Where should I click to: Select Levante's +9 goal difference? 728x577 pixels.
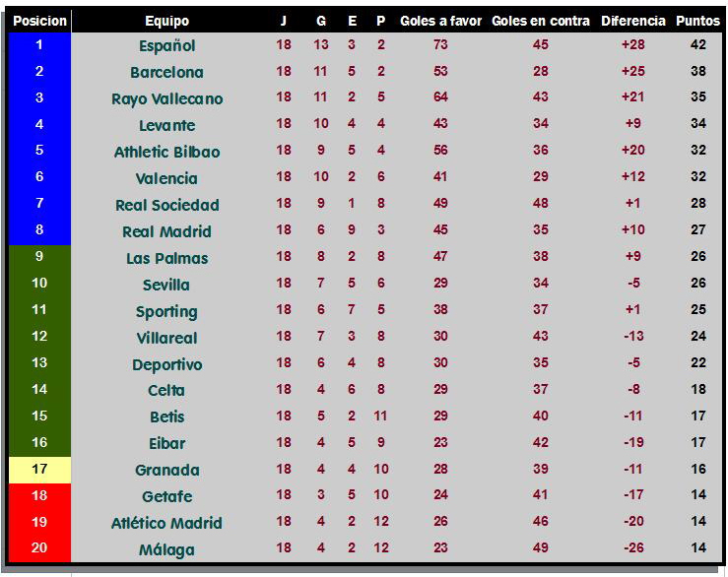(633, 123)
